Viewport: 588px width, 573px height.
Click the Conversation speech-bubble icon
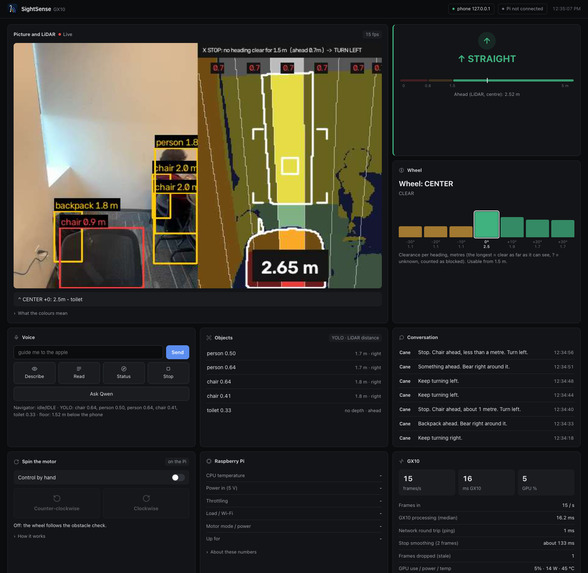401,338
